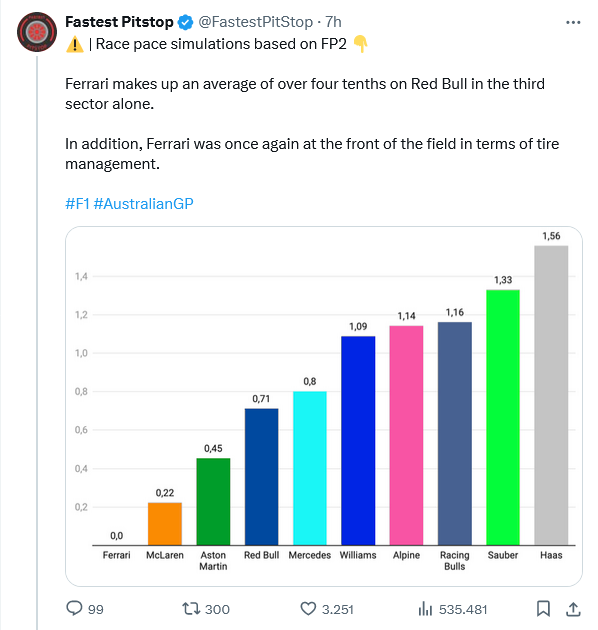
Task: Visit the @FastestPitStop handle
Action: tap(256, 22)
